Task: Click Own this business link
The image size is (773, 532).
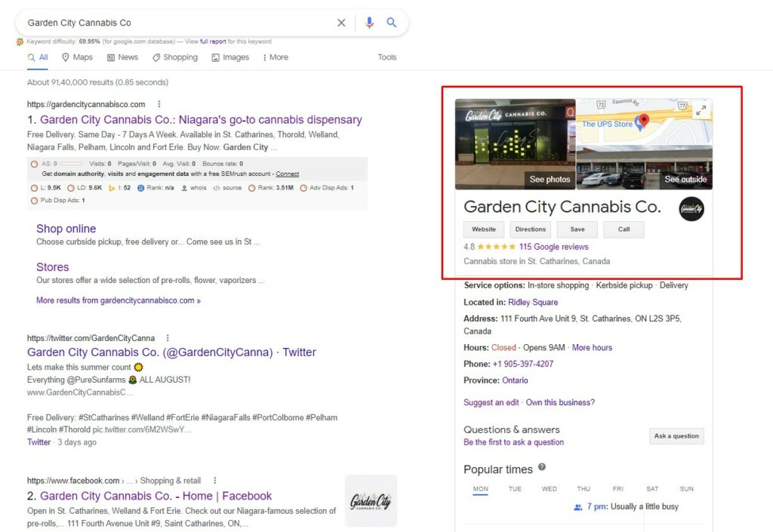Action: [x=561, y=402]
